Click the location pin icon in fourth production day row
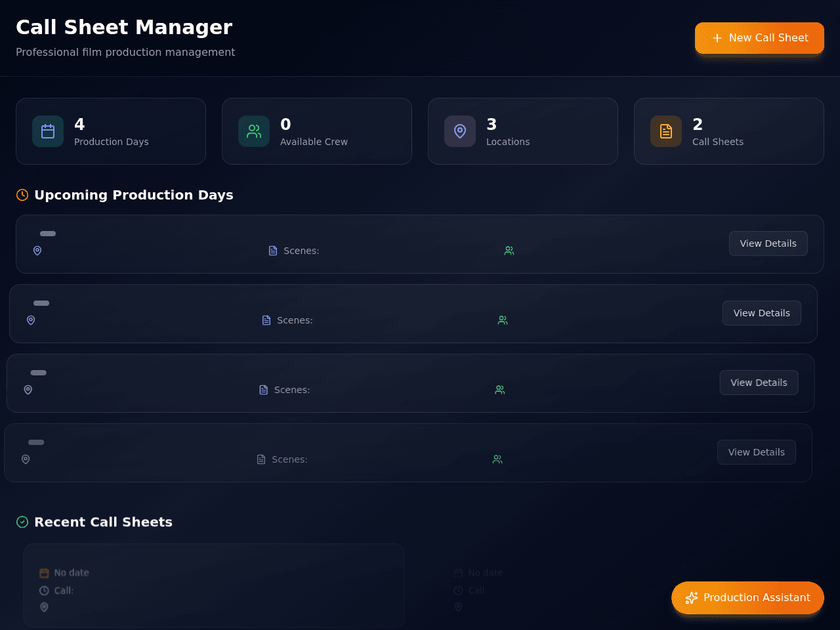Screen dimensions: 840x630 coord(26,459)
